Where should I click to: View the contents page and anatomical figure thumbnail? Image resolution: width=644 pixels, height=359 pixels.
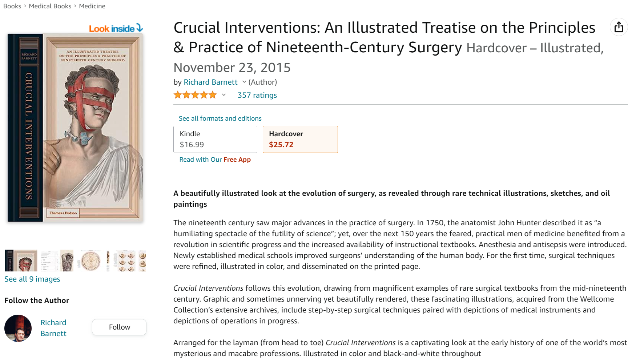click(57, 261)
